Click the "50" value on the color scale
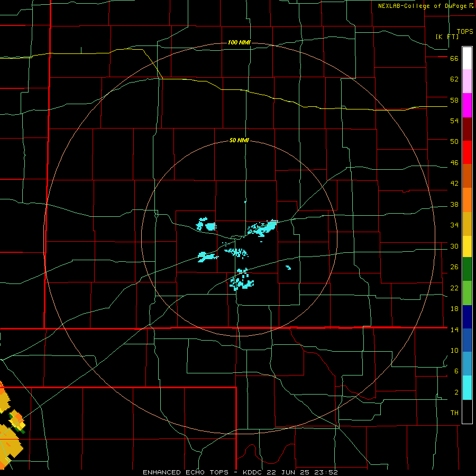 click(454, 142)
